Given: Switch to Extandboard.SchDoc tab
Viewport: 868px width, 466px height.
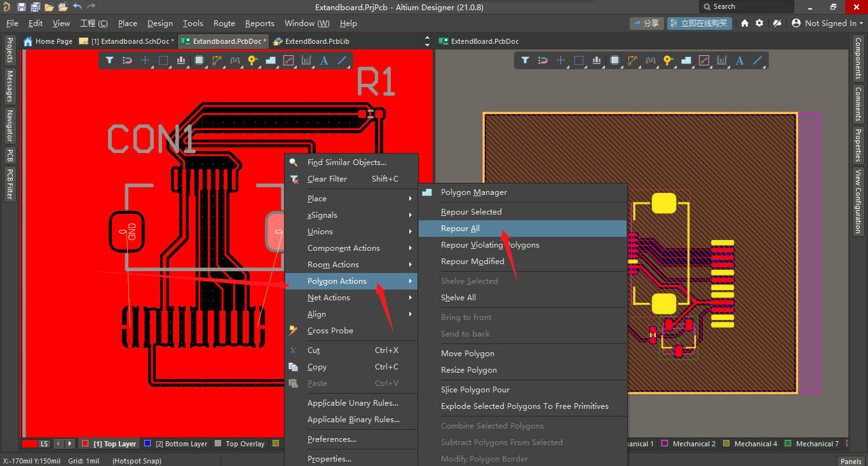Looking at the screenshot, I should click(x=126, y=41).
